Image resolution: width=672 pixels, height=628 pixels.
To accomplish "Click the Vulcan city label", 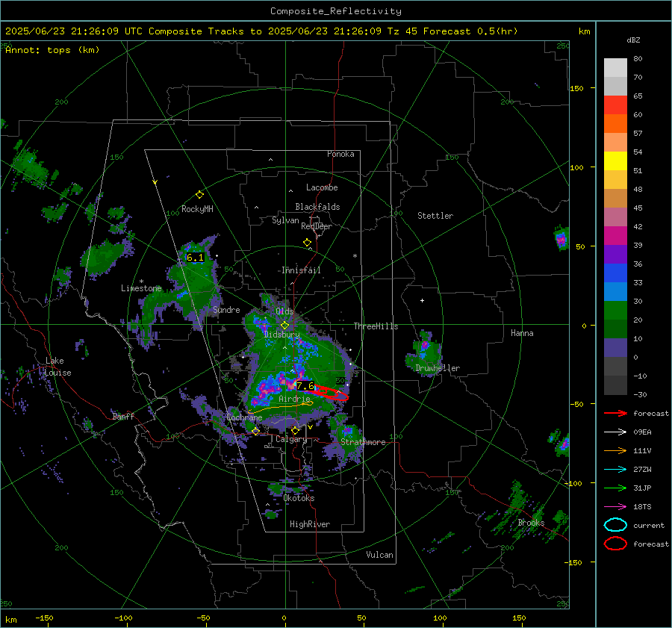I will click(x=379, y=555).
